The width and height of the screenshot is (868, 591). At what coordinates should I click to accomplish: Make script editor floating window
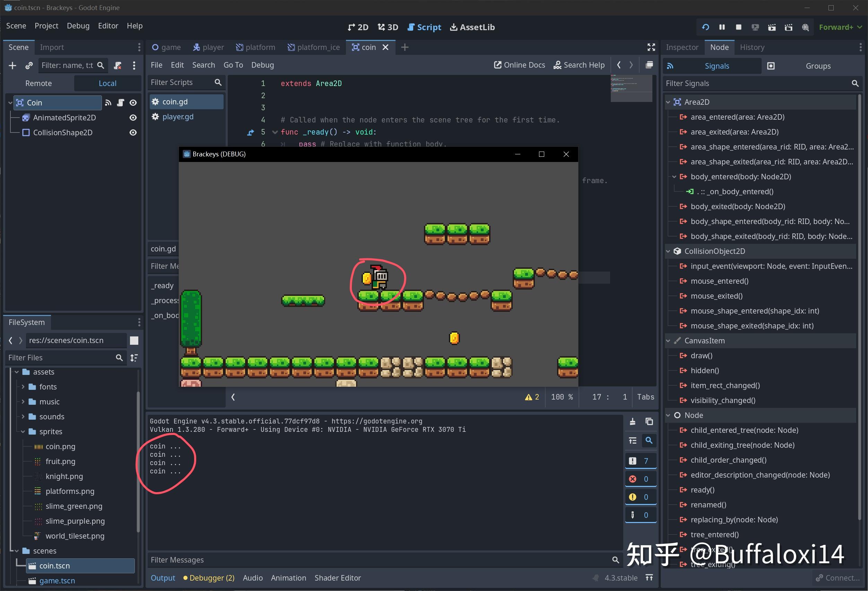coord(649,65)
